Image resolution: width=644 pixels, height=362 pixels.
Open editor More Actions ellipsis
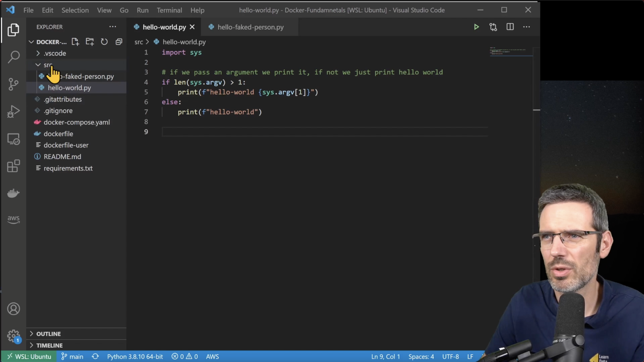tap(526, 27)
